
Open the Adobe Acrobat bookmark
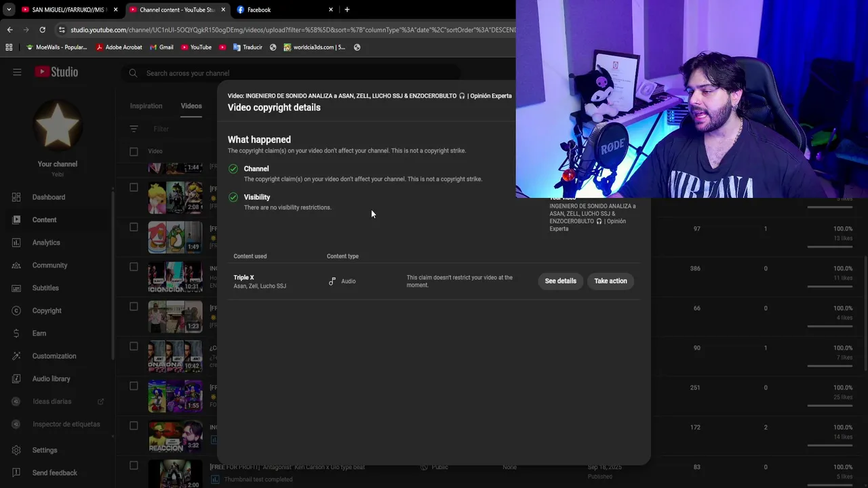119,47
